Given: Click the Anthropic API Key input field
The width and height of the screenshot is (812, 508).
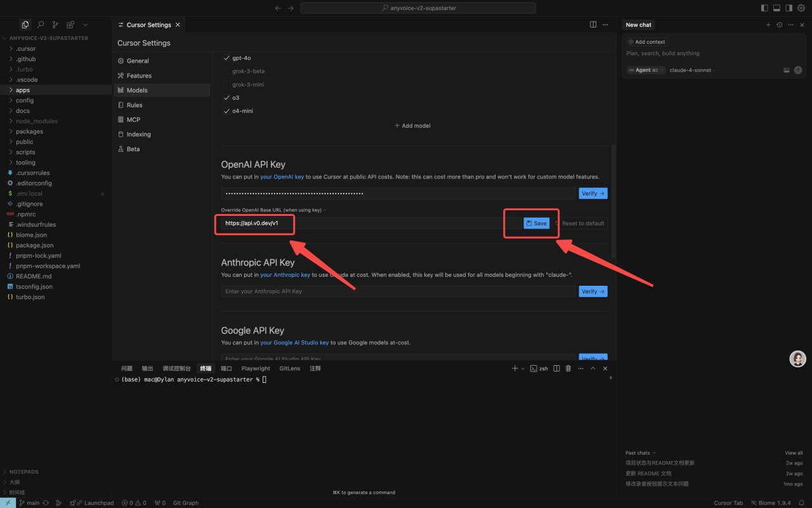Looking at the screenshot, I should [398, 291].
